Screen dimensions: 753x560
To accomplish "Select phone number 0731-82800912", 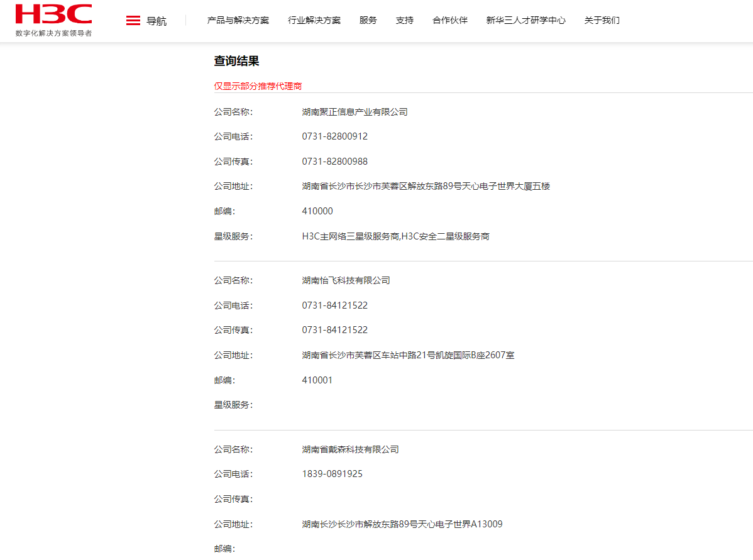I will click(335, 136).
